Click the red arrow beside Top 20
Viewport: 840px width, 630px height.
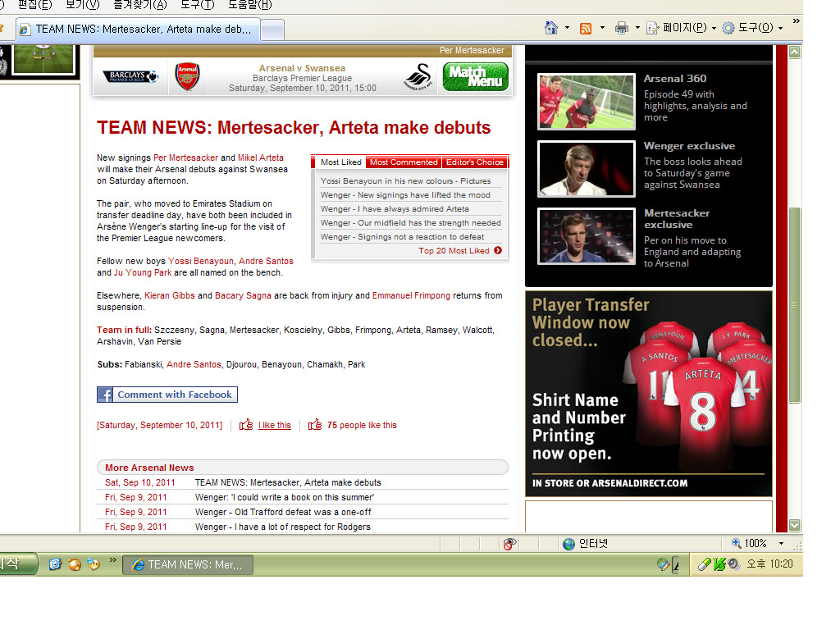pyautogui.click(x=498, y=250)
